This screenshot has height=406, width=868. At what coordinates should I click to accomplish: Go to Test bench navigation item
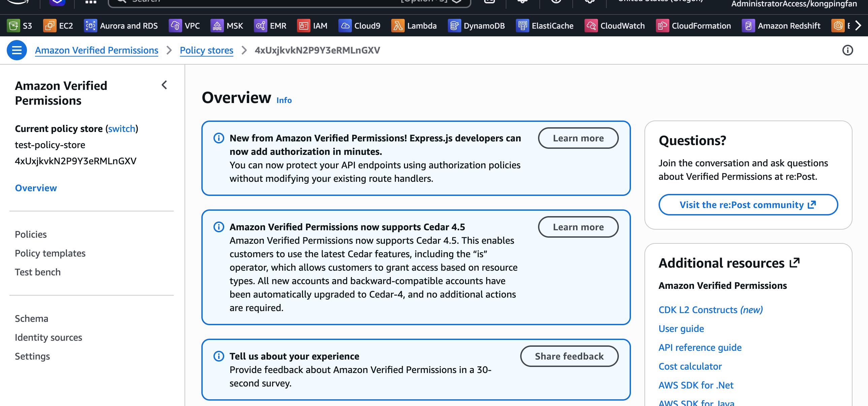coord(38,272)
